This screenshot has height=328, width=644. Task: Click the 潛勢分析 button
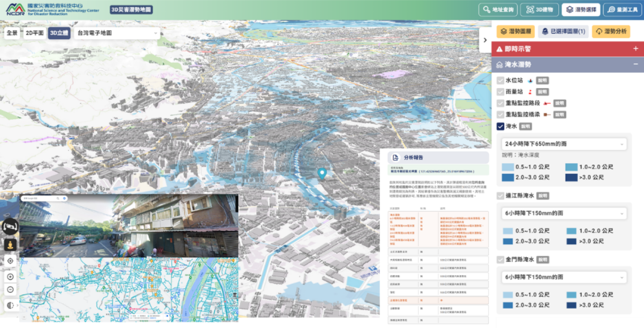coord(611,31)
